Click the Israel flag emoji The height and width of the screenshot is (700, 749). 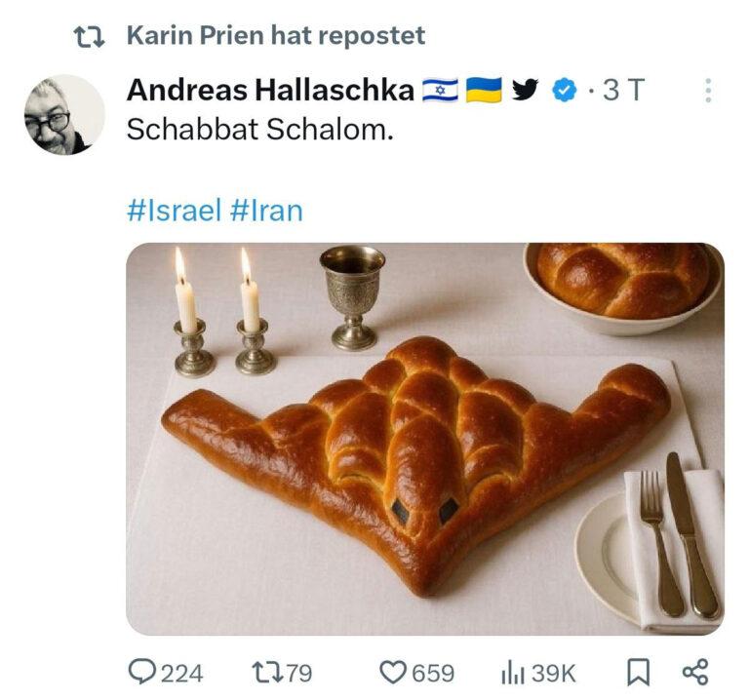(x=440, y=91)
